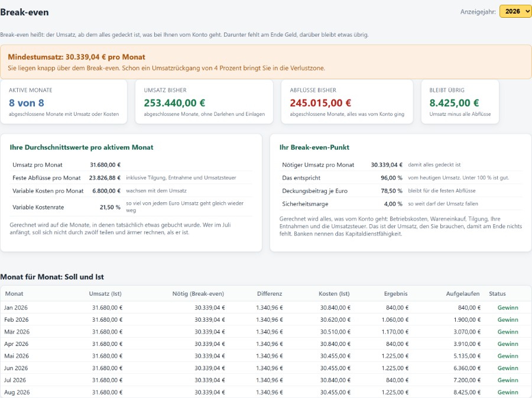This screenshot has width=532, height=398.
Task: Select the 'Jul 2026' row label
Action: [x=15, y=380]
